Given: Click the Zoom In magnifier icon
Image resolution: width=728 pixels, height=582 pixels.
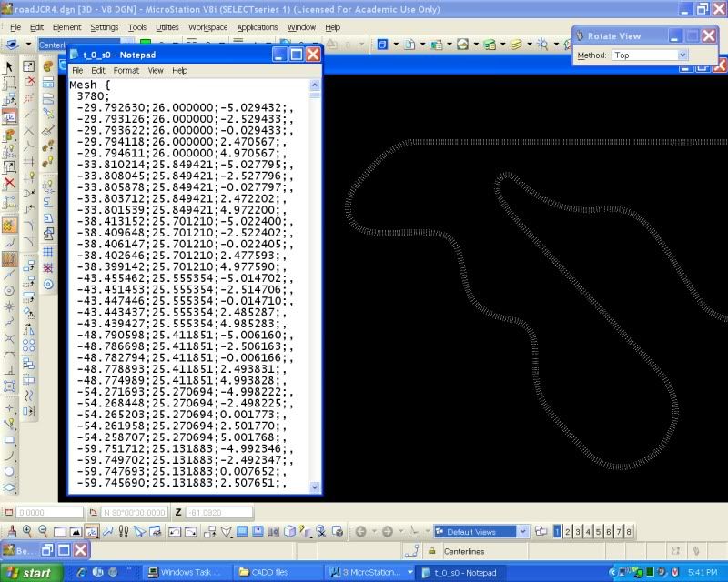Looking at the screenshot, I should 28,531.
